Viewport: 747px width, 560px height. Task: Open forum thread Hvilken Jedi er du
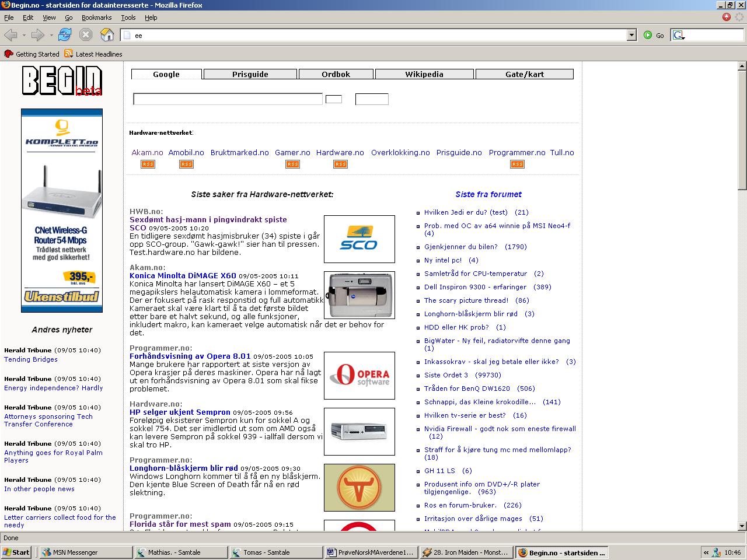click(x=466, y=212)
